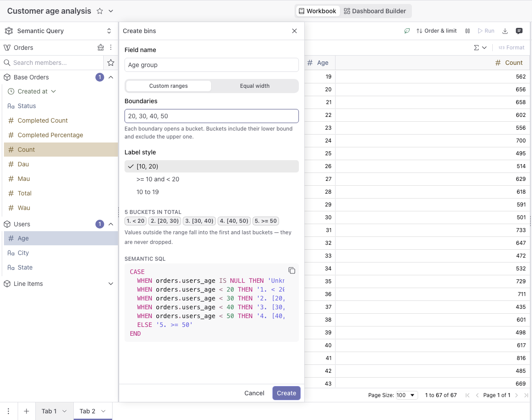Viewport: 532px width, 420px height.
Task: Select the Dau measure
Action: point(61,164)
